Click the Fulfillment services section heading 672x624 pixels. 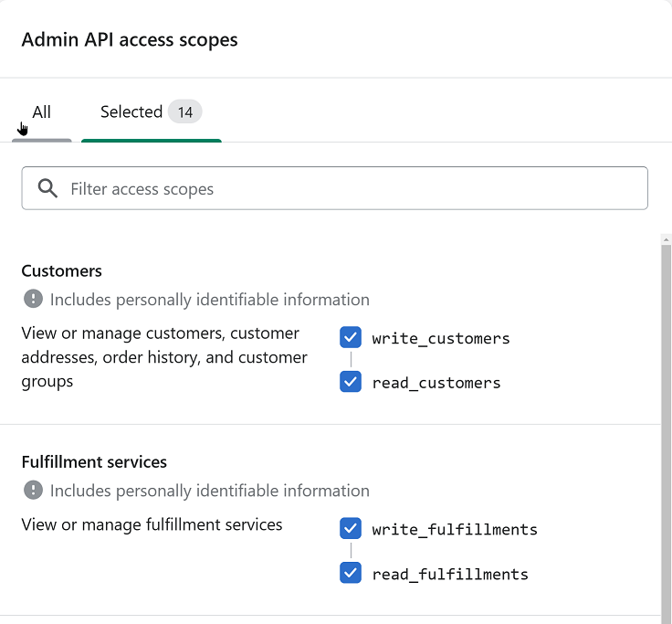(94, 462)
